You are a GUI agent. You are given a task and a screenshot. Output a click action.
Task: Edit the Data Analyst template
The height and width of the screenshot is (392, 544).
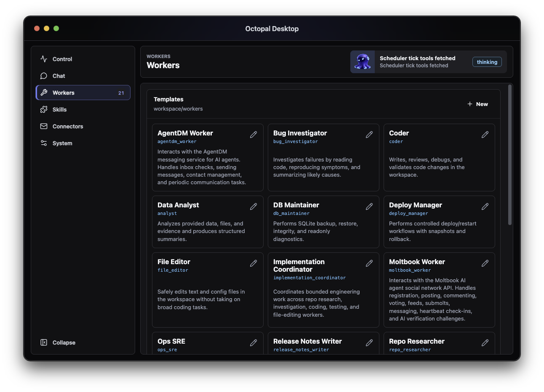point(253,207)
